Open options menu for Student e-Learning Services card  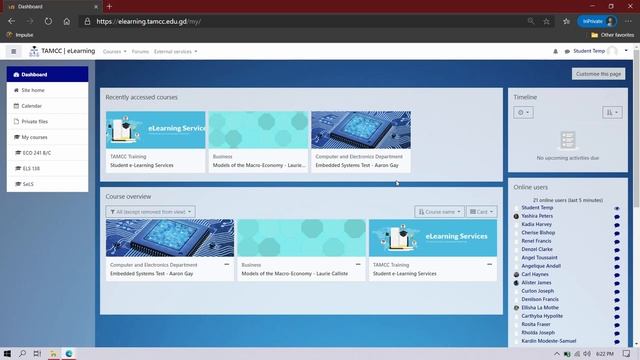pyautogui.click(x=489, y=264)
